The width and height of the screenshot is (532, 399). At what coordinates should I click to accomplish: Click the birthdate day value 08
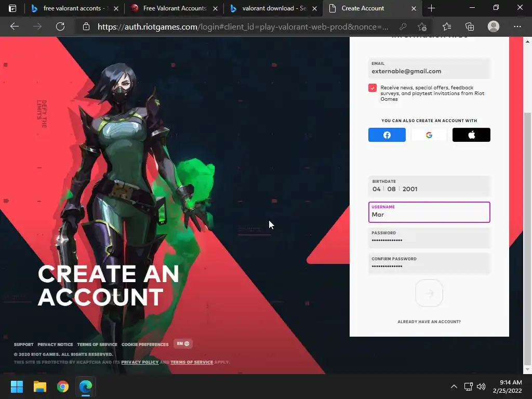(391, 189)
